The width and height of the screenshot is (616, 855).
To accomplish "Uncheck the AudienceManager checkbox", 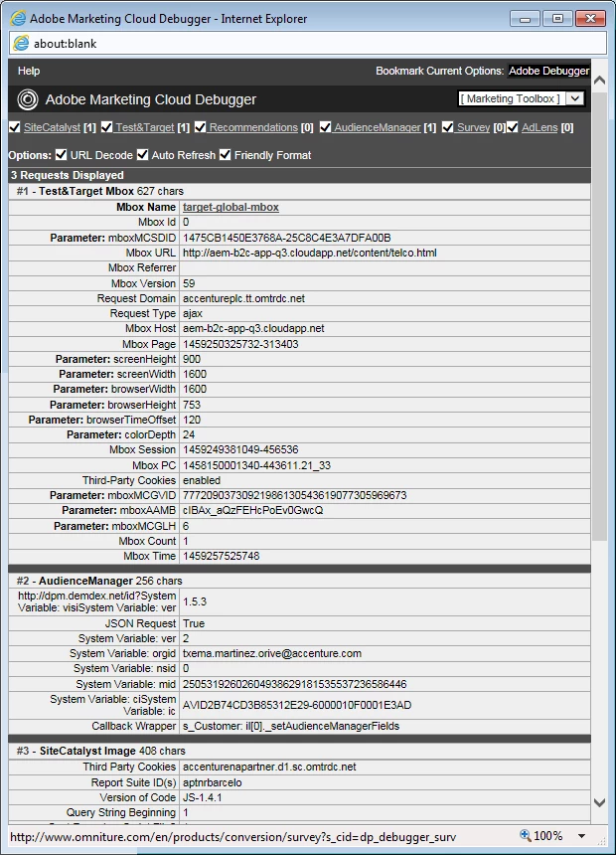I will click(326, 127).
